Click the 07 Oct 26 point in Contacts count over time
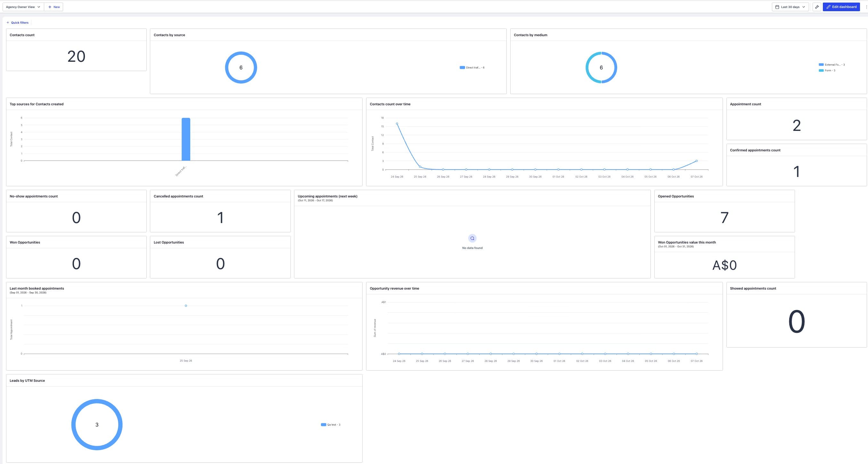 click(697, 161)
